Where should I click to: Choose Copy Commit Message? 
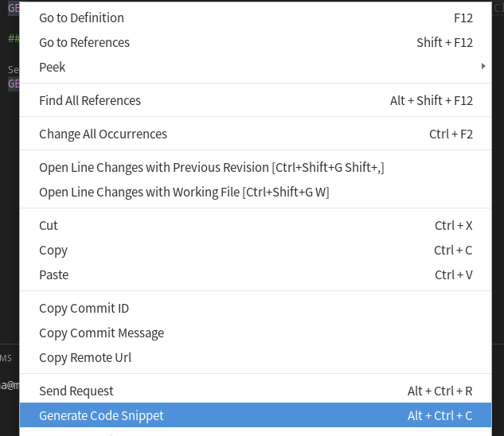256,333
